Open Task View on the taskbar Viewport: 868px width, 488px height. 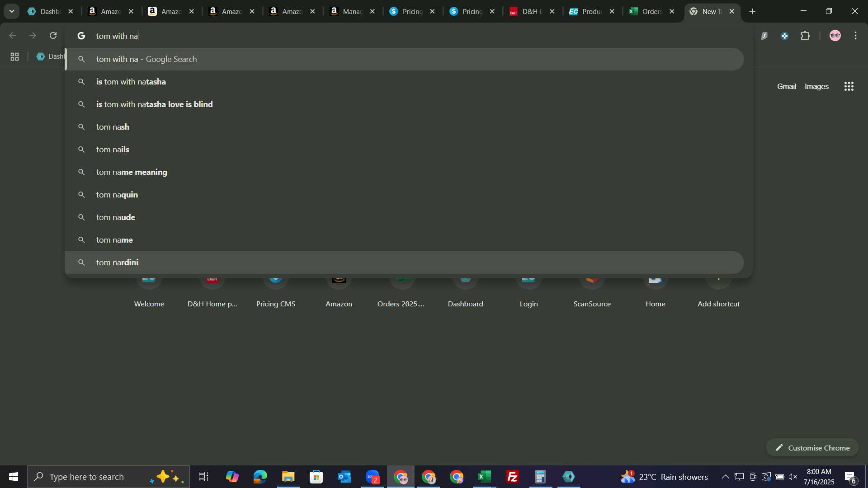[x=203, y=477]
